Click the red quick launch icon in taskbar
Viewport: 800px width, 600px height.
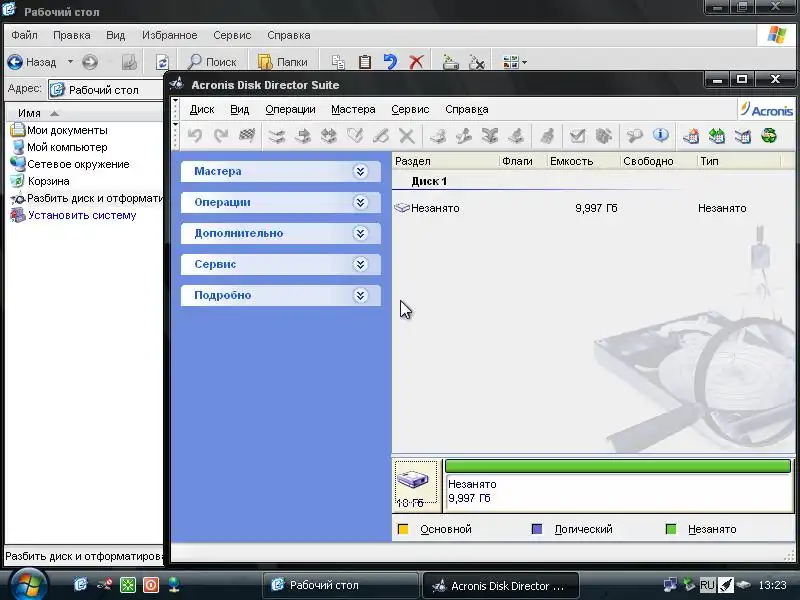coord(151,585)
